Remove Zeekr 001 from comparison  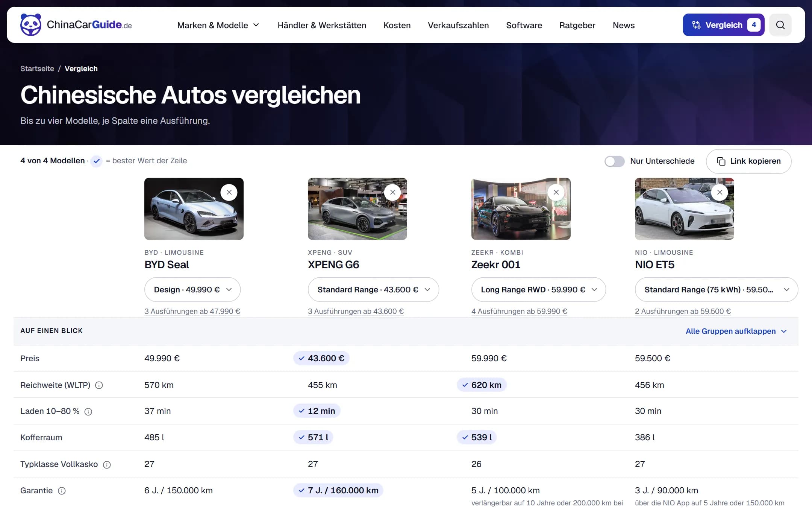tap(556, 192)
